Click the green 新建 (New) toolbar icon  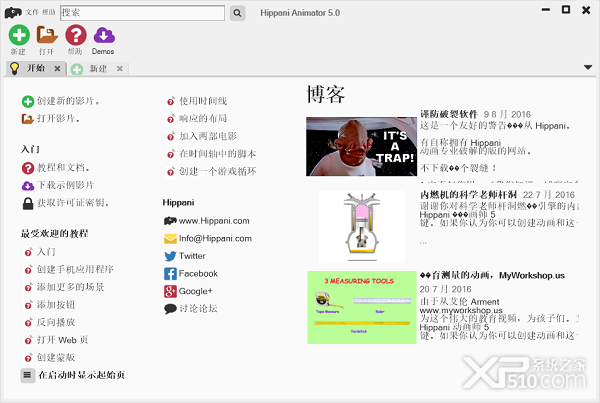(19, 35)
